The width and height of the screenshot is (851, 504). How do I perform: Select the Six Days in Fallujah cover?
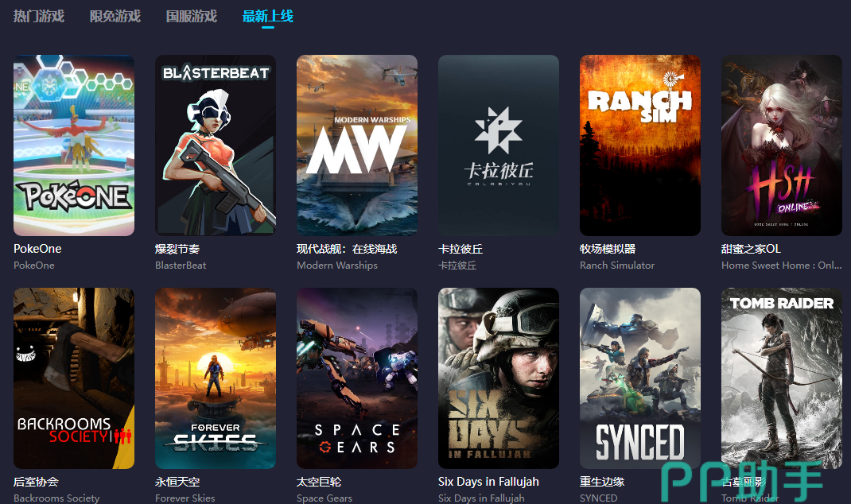tap(499, 378)
